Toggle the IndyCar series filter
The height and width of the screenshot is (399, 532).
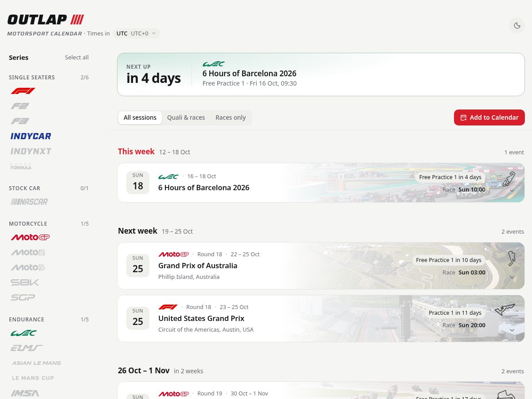pyautogui.click(x=31, y=136)
